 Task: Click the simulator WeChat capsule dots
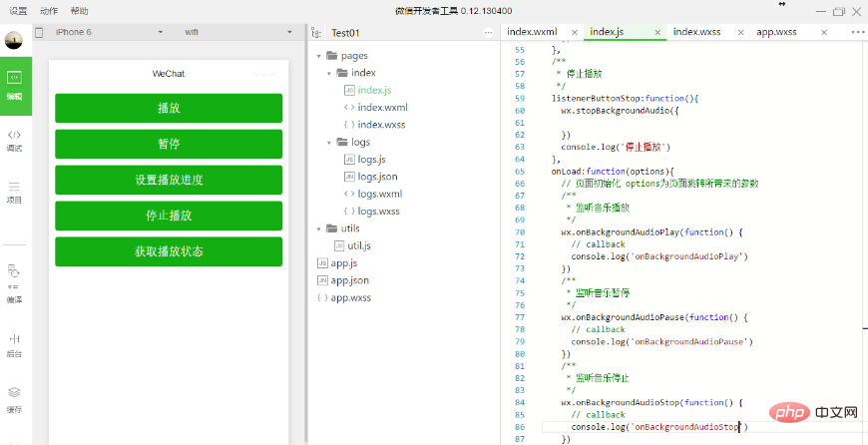point(264,74)
